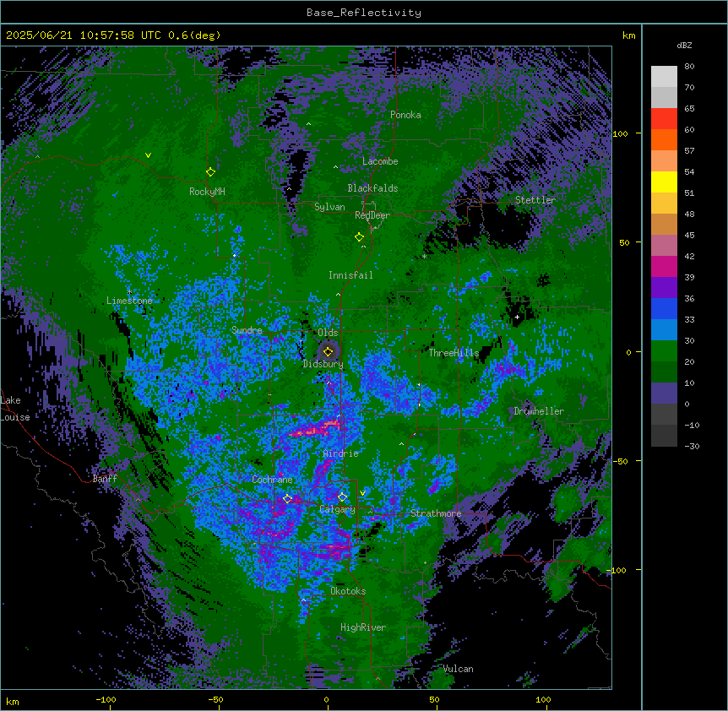Click the asterisk marker above Limestone label
The image size is (728, 711).
129,292
